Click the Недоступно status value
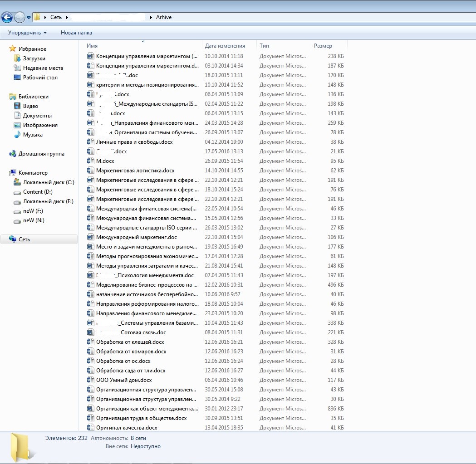Screen dimensions: 476x464 (145, 446)
